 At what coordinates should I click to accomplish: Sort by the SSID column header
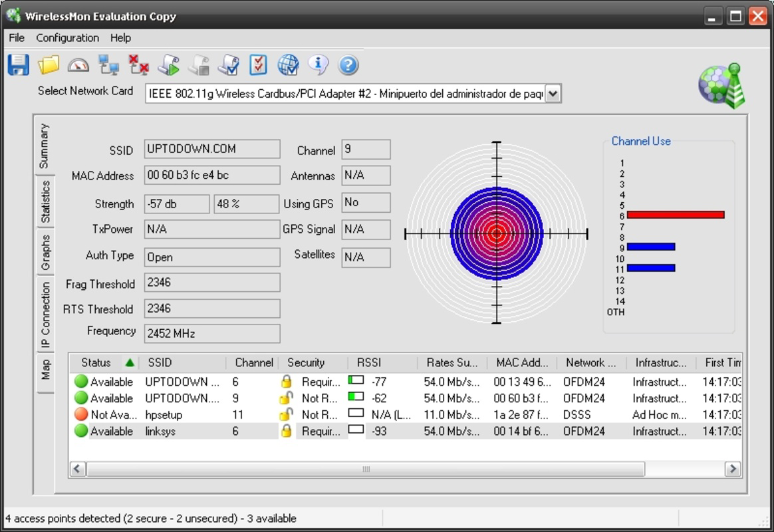(x=182, y=362)
